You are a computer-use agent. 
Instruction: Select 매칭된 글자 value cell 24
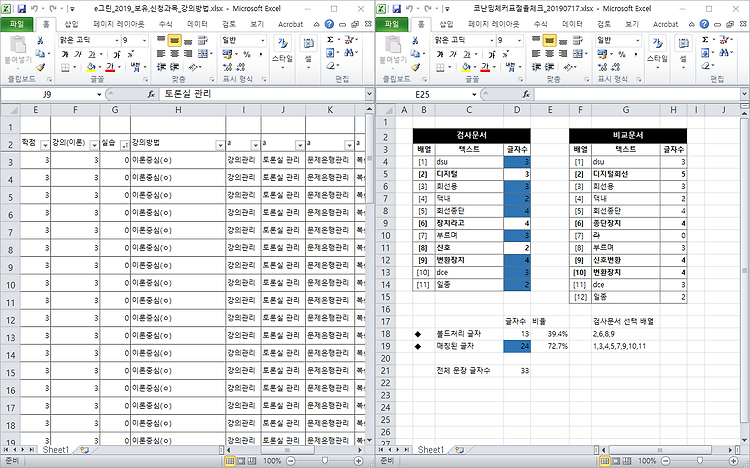click(517, 346)
